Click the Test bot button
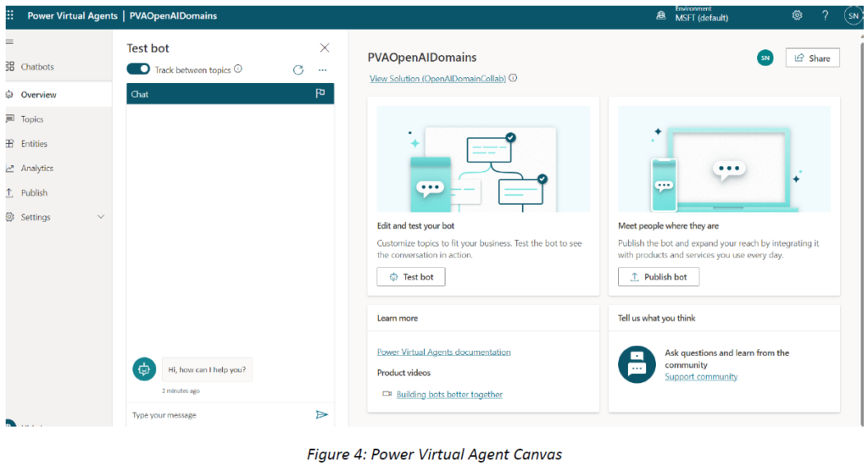The width and height of the screenshot is (868, 466). (411, 277)
